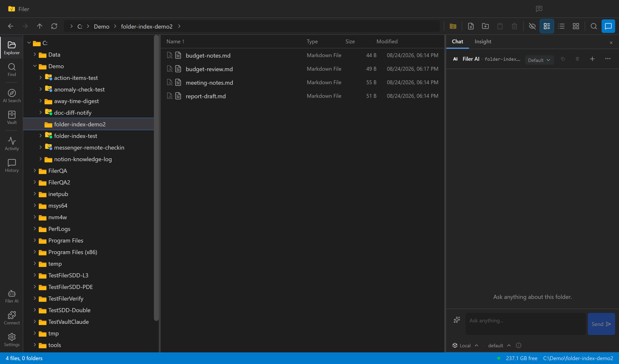
Task: Open the default profile selector
Action: 499,345
